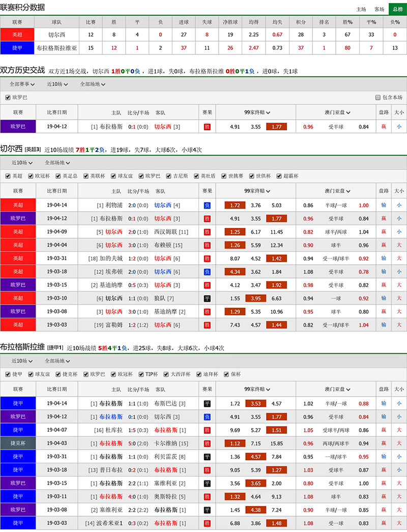Image resolution: width=407 pixels, height=532 pixels.
Task: Click result icon for 布拉格斯 vs 卡尔维纳
Action: coord(207,443)
